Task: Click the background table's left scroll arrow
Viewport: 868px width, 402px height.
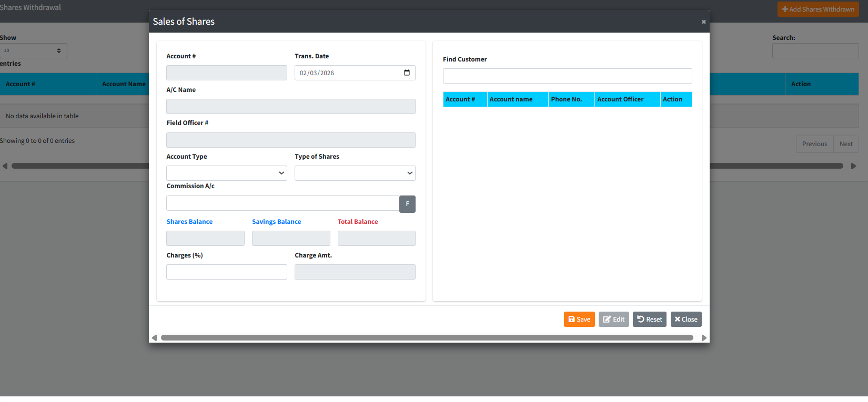Action: (5, 166)
